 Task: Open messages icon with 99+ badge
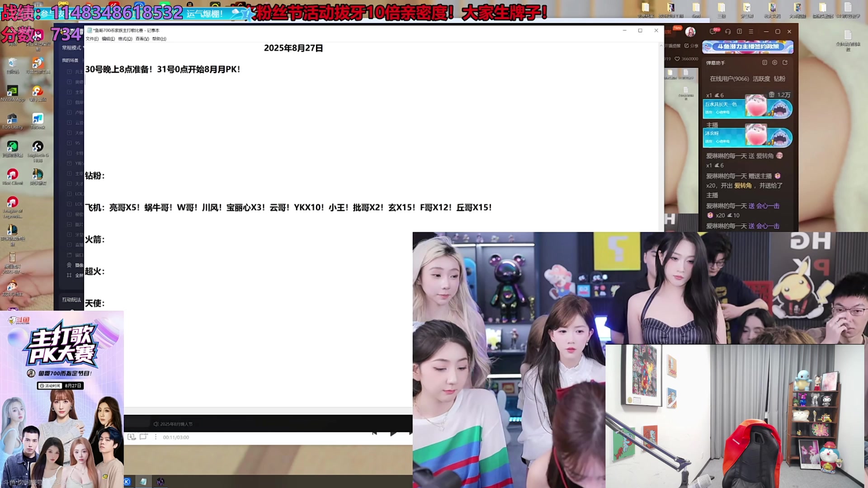pos(713,32)
